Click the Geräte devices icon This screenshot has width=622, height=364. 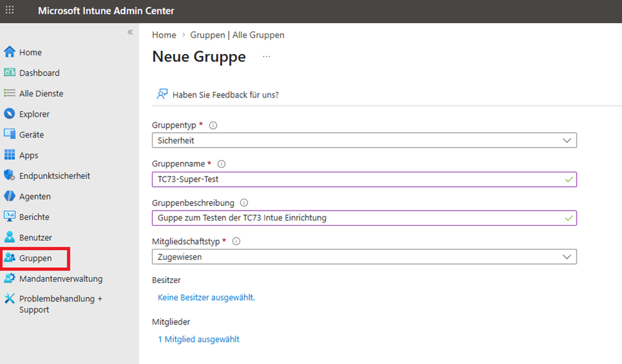[x=9, y=134]
